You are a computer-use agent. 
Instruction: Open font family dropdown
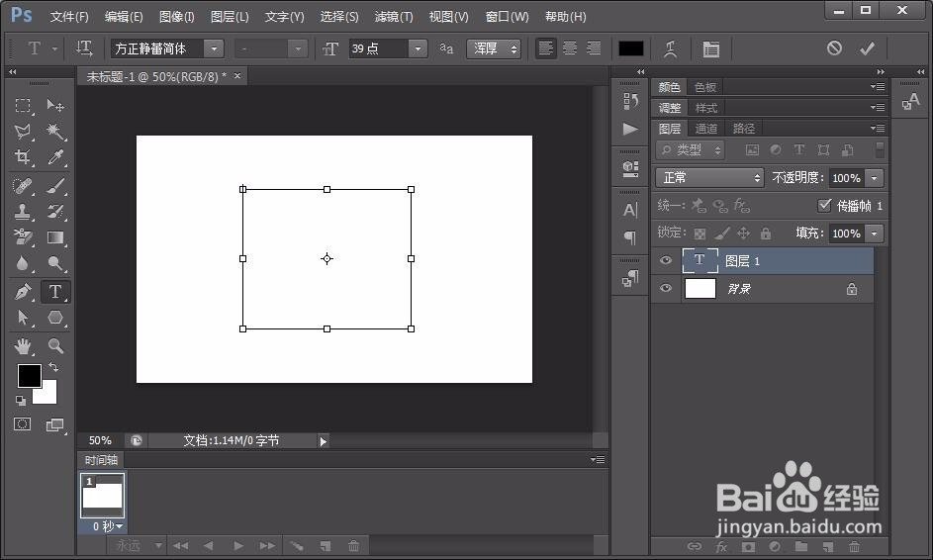click(214, 48)
